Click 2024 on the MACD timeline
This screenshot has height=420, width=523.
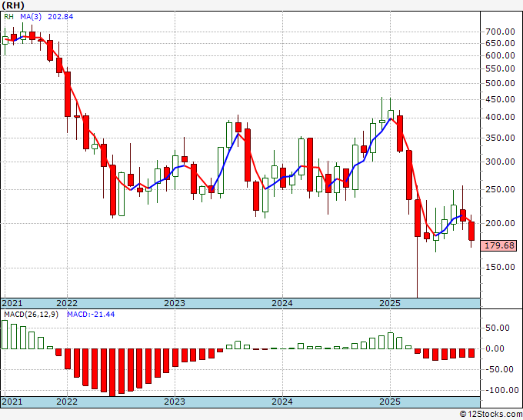click(x=282, y=402)
